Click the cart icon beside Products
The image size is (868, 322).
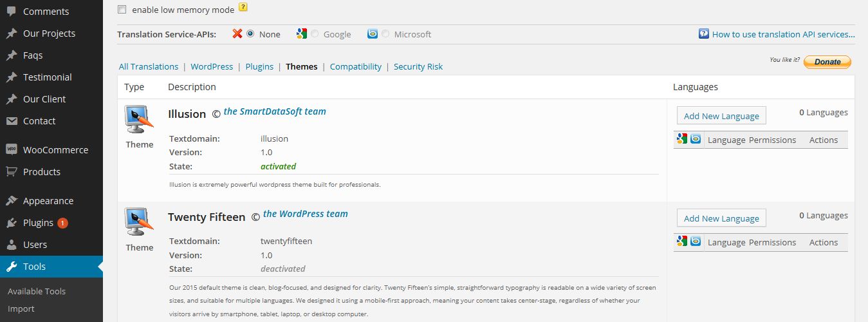click(x=12, y=172)
